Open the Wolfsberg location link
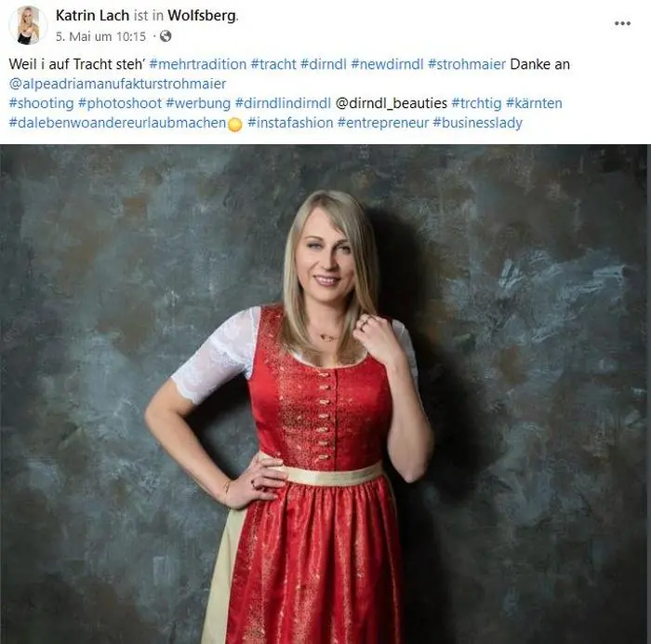This screenshot has height=644, width=651. pyautogui.click(x=202, y=16)
